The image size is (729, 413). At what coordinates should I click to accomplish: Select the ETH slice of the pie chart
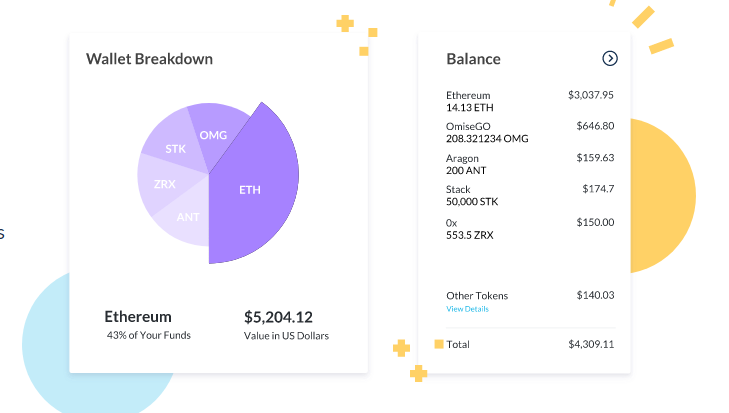click(251, 188)
